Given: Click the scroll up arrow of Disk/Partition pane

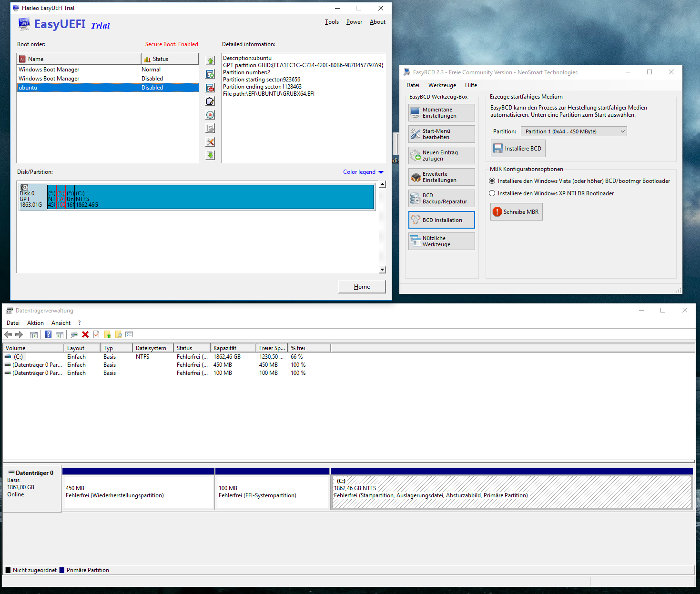Looking at the screenshot, I should point(382,184).
